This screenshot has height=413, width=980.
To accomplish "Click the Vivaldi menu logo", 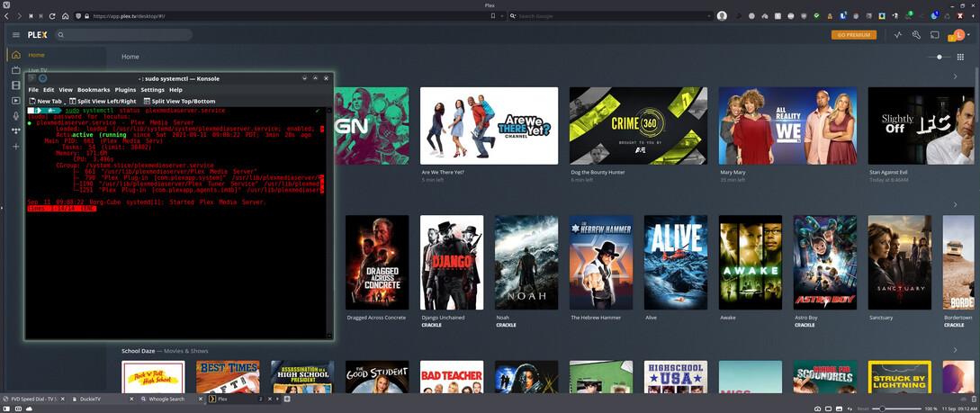I will pyautogui.click(x=4, y=4).
